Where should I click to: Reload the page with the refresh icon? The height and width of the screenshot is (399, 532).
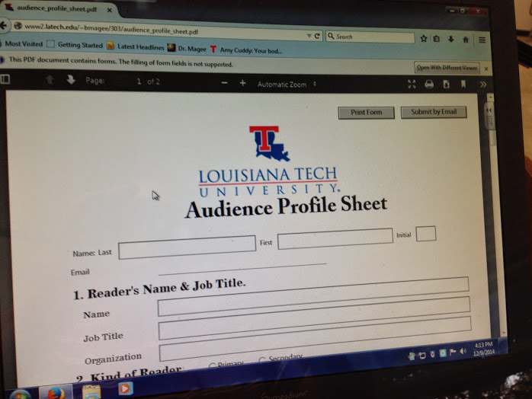[317, 36]
